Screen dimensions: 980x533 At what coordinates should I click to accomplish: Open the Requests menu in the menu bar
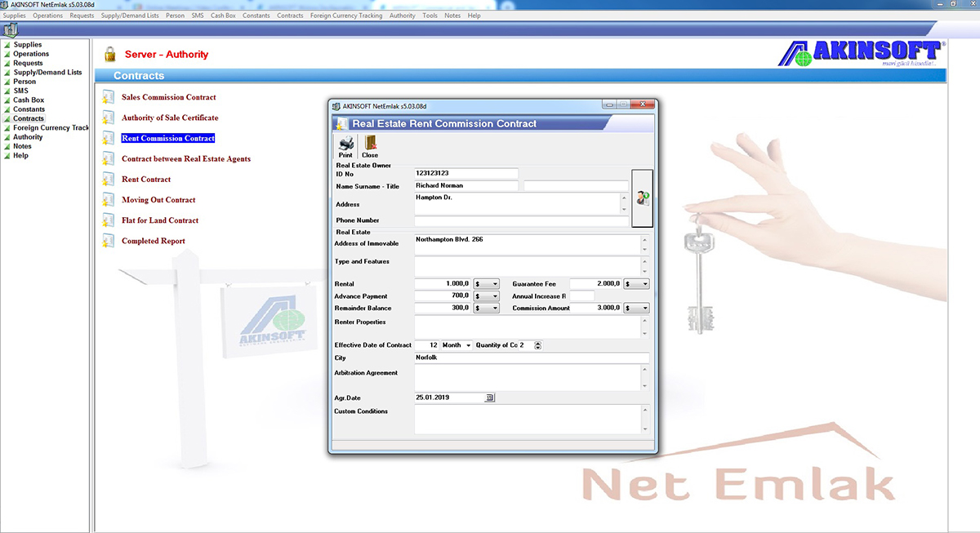point(82,16)
